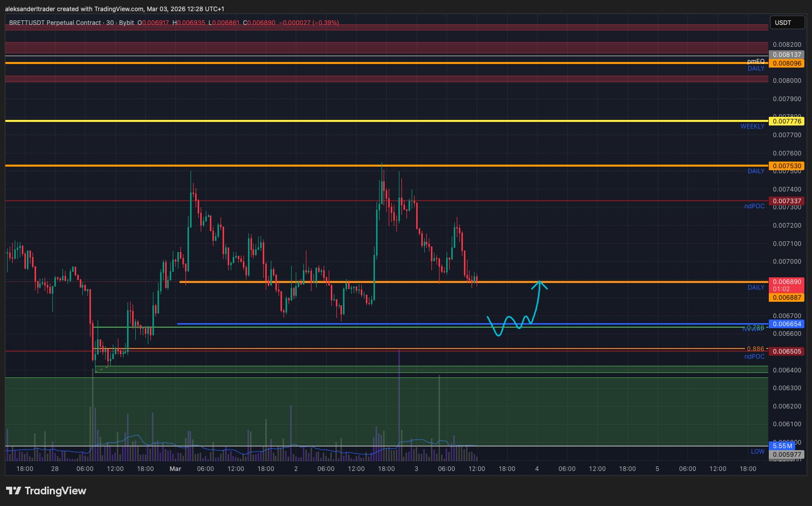812x506 pixels.
Task: Click the WEEKLY line label
Action: [752, 126]
